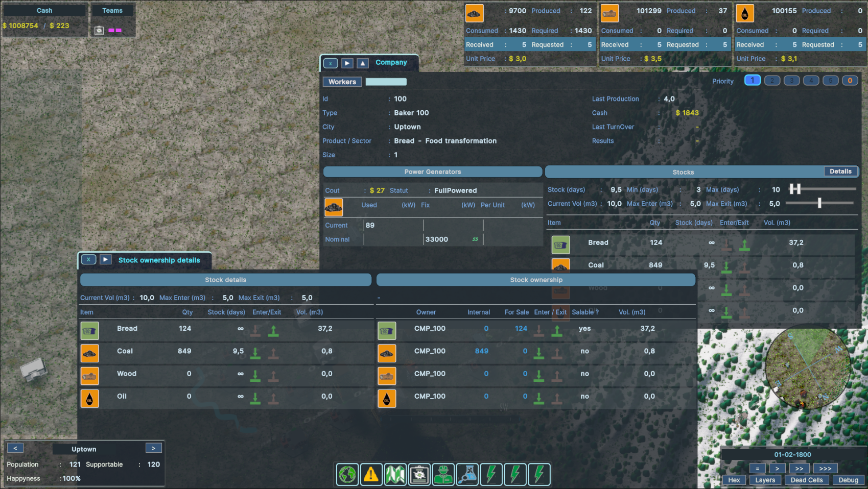This screenshot has height=489, width=868.
Task: Toggle Bread exit arrow in Stock details
Action: [273, 331]
